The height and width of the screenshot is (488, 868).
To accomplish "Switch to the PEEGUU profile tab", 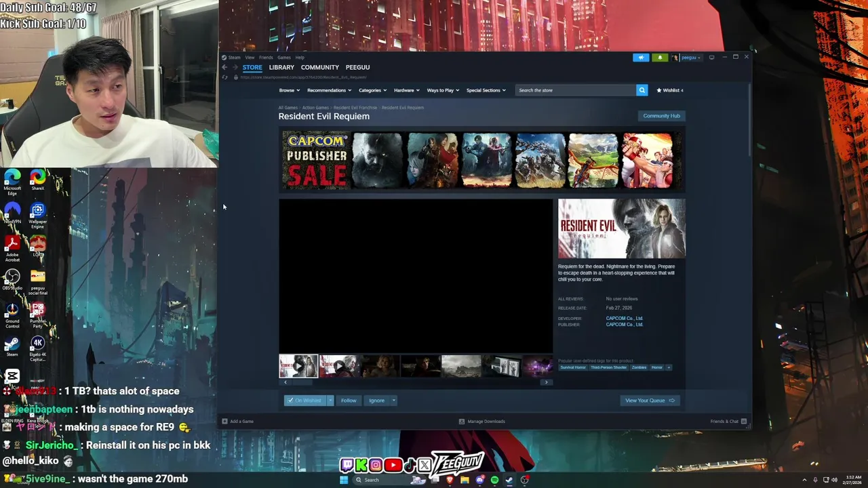I will [357, 67].
